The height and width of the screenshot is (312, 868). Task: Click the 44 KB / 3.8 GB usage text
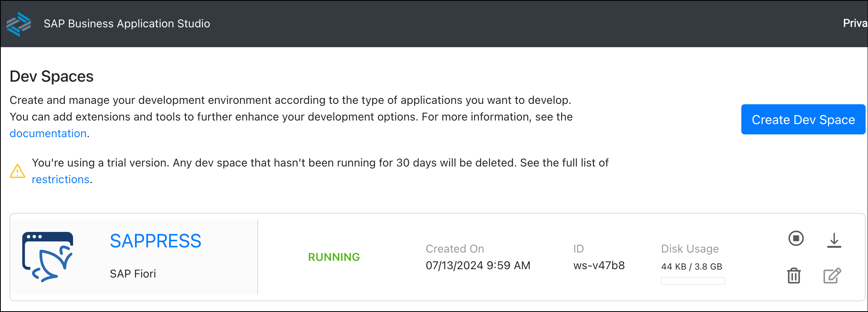pyautogui.click(x=691, y=267)
